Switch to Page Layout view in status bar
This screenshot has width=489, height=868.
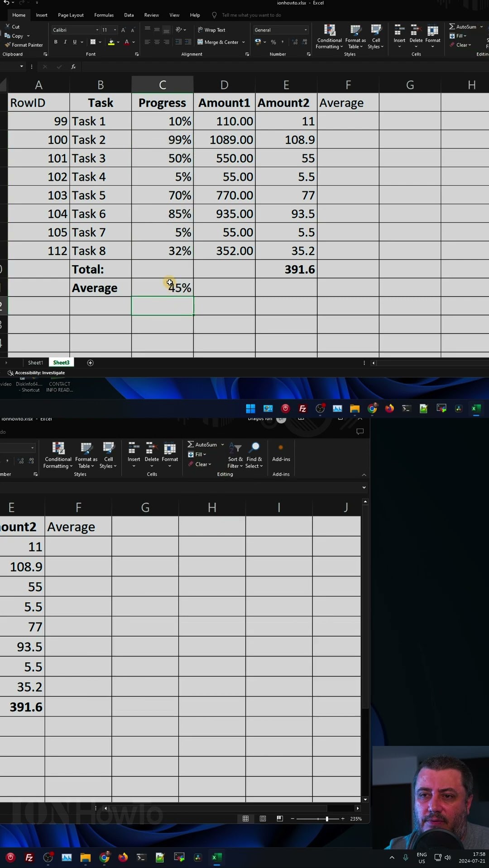[x=263, y=818]
